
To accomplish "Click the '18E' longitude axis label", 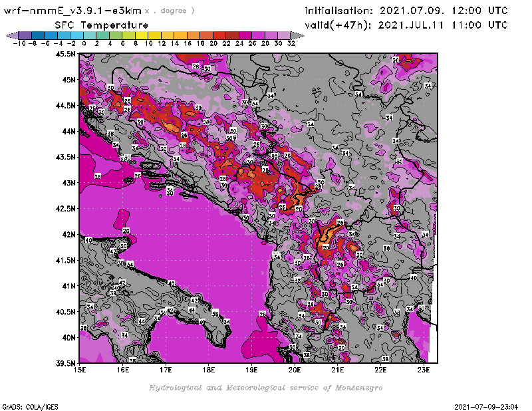I will 209,370.
